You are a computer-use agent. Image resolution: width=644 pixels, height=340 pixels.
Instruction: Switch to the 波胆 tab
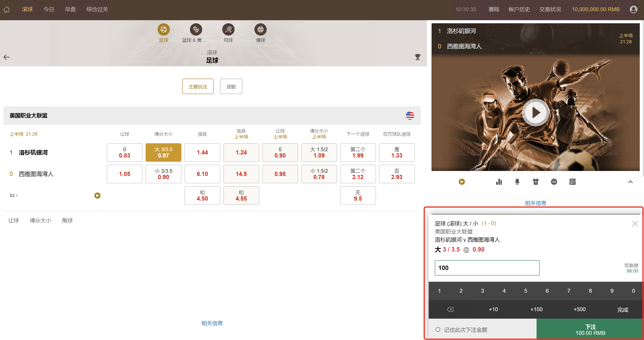pos(231,86)
